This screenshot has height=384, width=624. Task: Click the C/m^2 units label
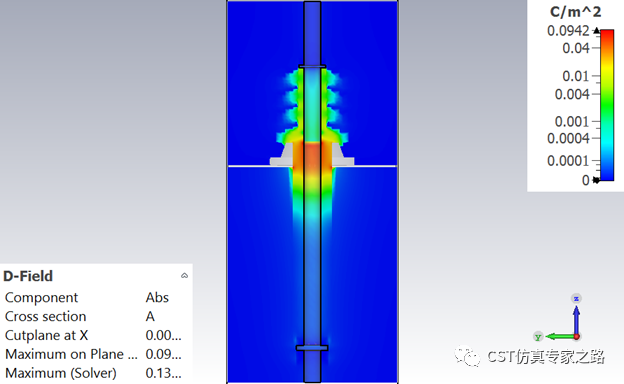pyautogui.click(x=575, y=12)
